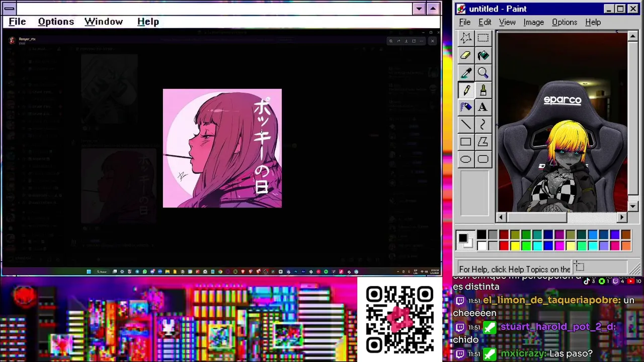Choose the Curve tool in Paint
This screenshot has height=362, width=644.
click(x=483, y=125)
